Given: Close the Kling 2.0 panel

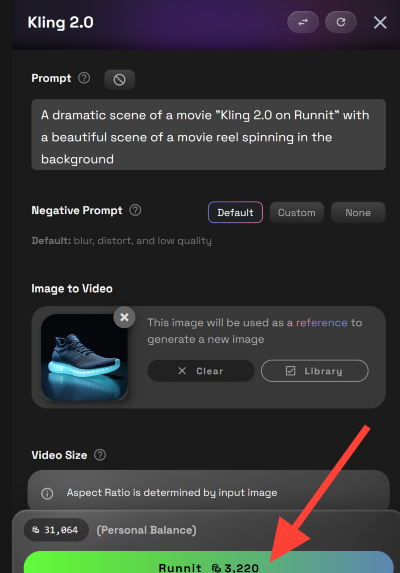Looking at the screenshot, I should point(380,23).
